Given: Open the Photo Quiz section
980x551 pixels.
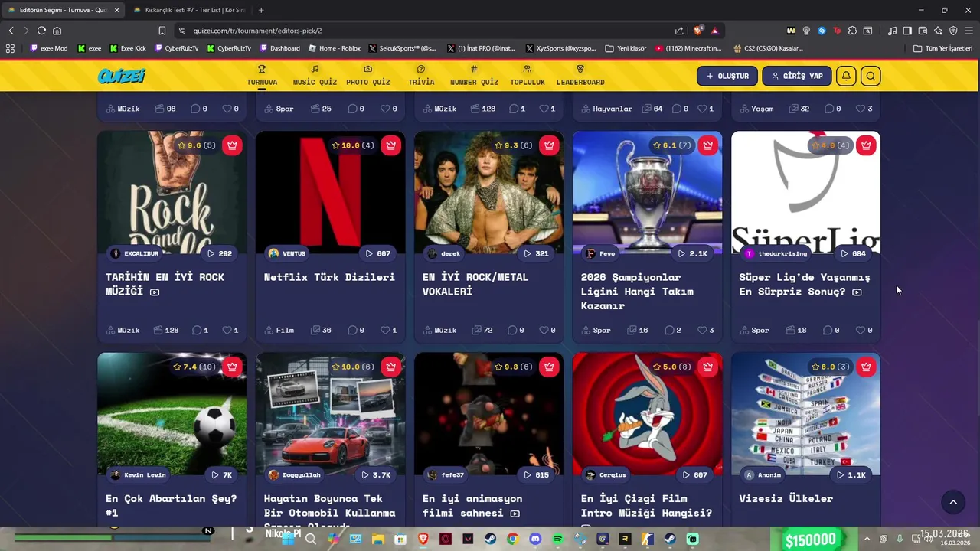Looking at the screenshot, I should [x=367, y=76].
